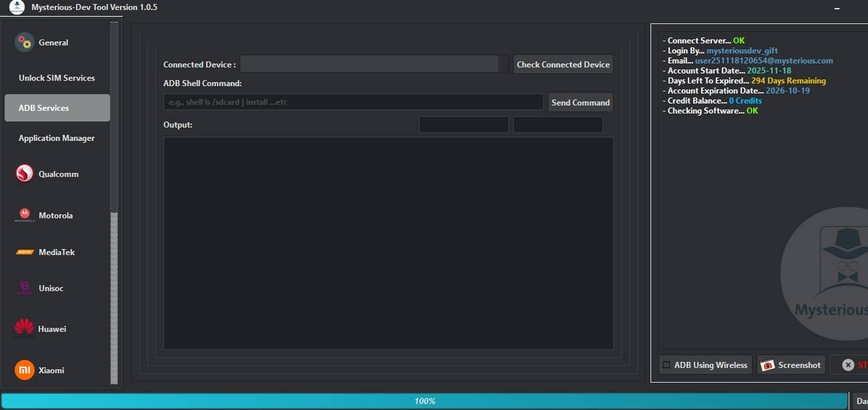Focus the ADB Shell Command input
The height and width of the screenshot is (410, 868).
click(352, 101)
